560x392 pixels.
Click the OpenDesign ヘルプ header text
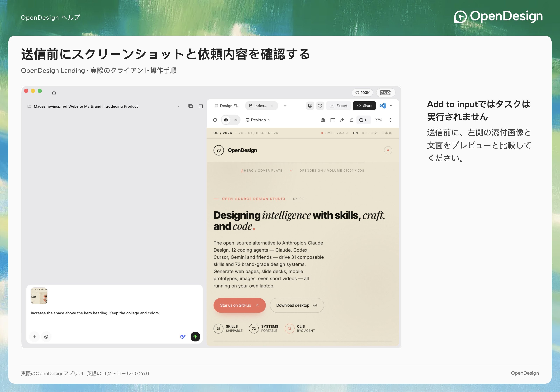(51, 17)
